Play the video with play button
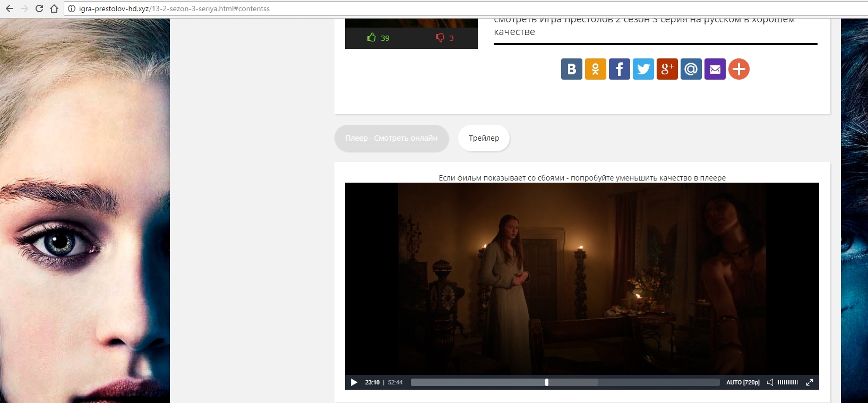This screenshot has width=868, height=403. click(x=354, y=382)
